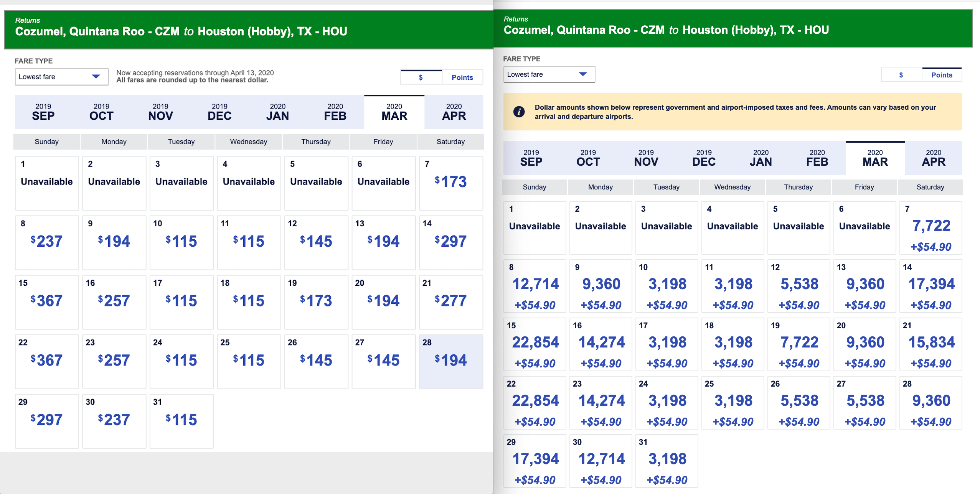
Task: Click the info icon in yellow banner
Action: 519,112
